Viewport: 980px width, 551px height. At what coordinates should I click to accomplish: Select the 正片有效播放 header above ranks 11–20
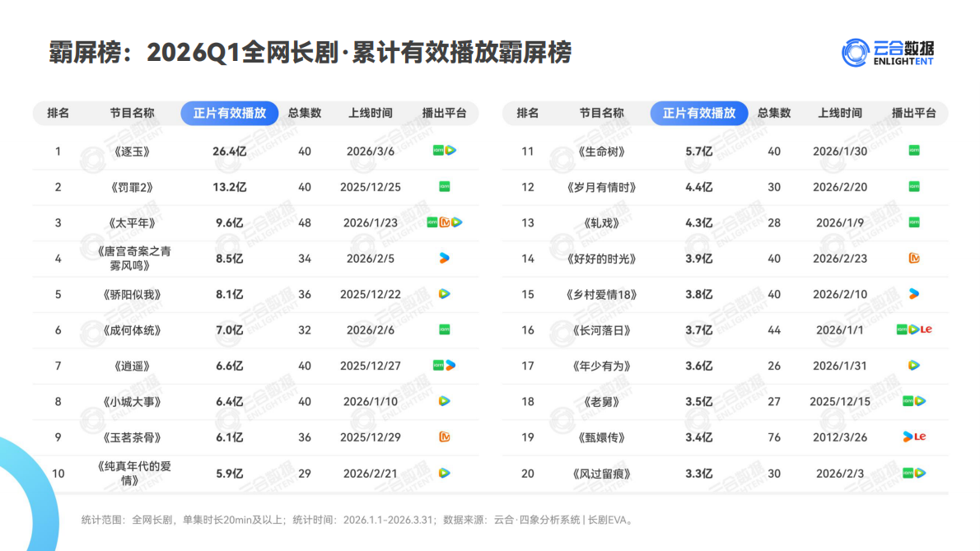[x=698, y=113]
